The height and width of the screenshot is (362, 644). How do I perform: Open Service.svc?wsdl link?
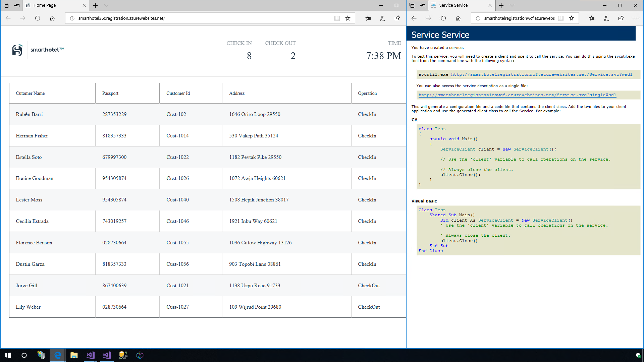[x=541, y=74]
